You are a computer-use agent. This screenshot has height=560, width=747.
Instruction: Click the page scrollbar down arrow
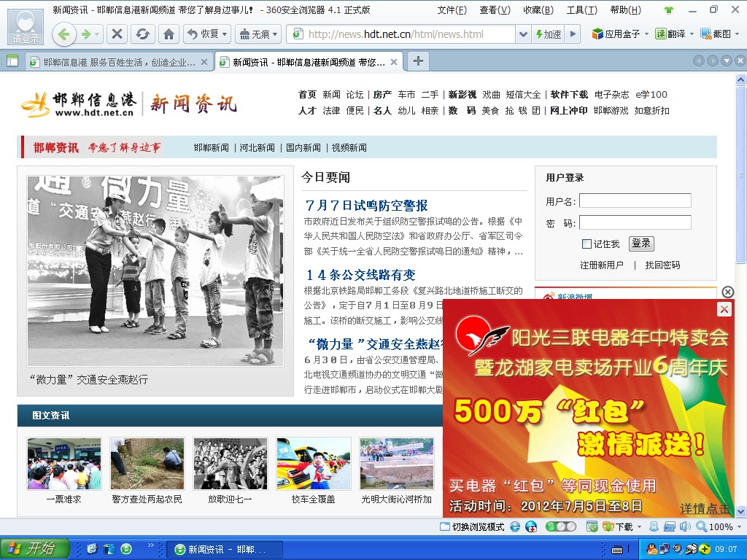coord(740,511)
